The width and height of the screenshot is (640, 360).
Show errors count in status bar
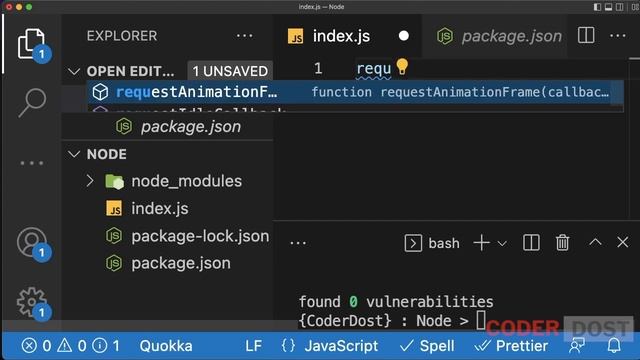[37, 346]
